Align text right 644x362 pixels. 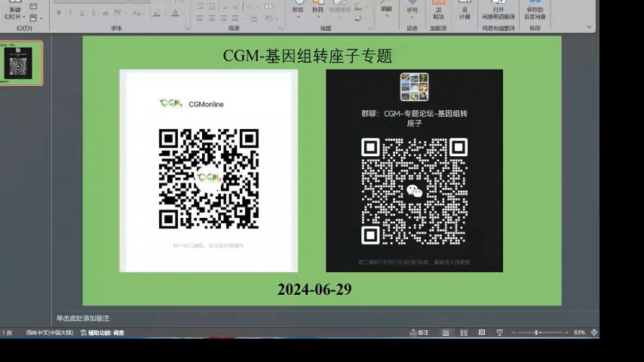point(223,18)
